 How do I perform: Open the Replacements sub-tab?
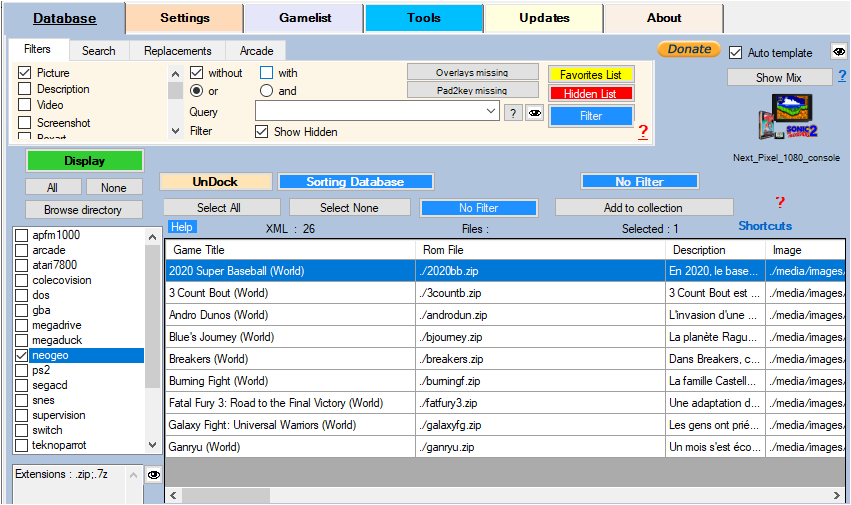tap(177, 51)
